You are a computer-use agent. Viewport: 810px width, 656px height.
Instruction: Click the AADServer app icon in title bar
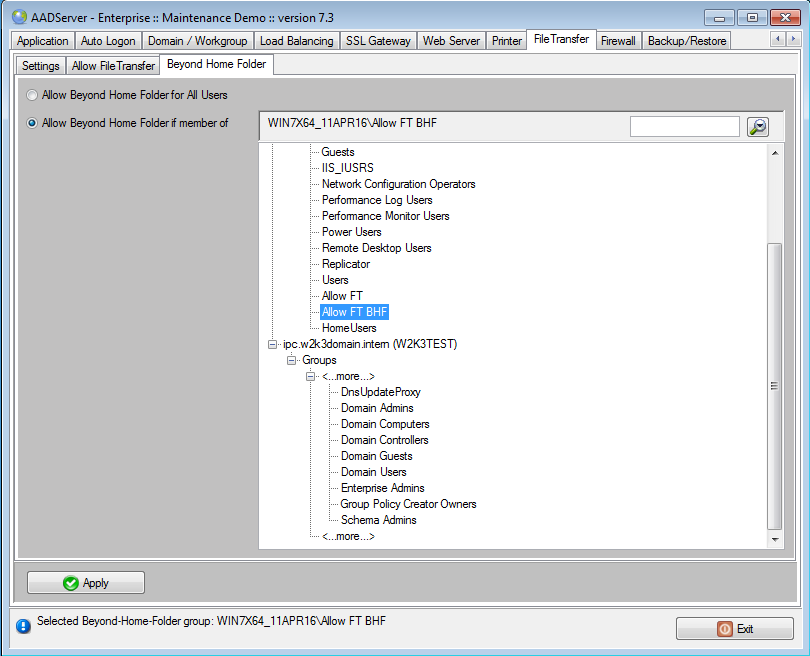tap(19, 18)
